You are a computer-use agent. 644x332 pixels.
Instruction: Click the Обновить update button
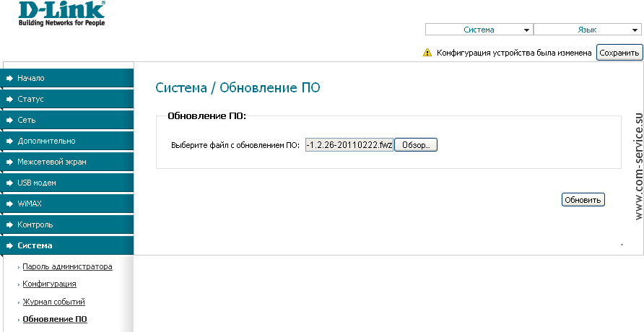pos(583,200)
